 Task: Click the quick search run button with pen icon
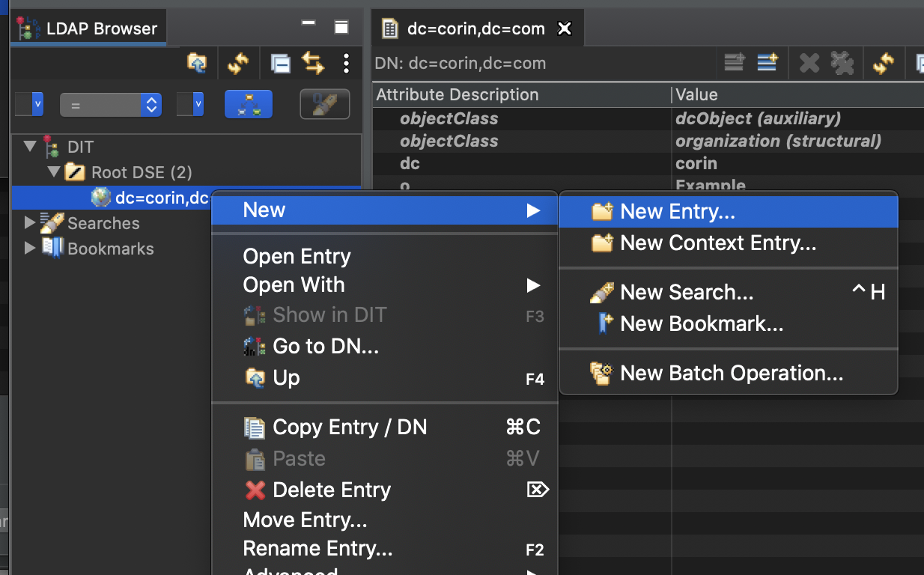(325, 105)
